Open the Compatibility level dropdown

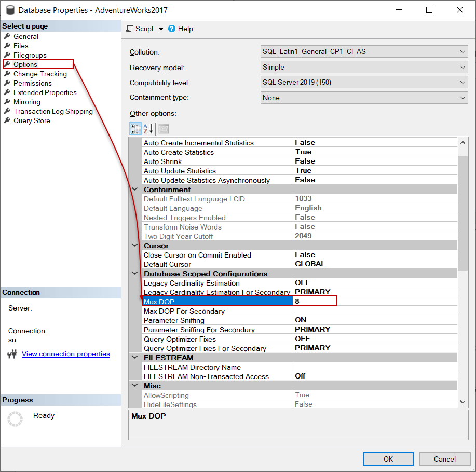point(463,82)
